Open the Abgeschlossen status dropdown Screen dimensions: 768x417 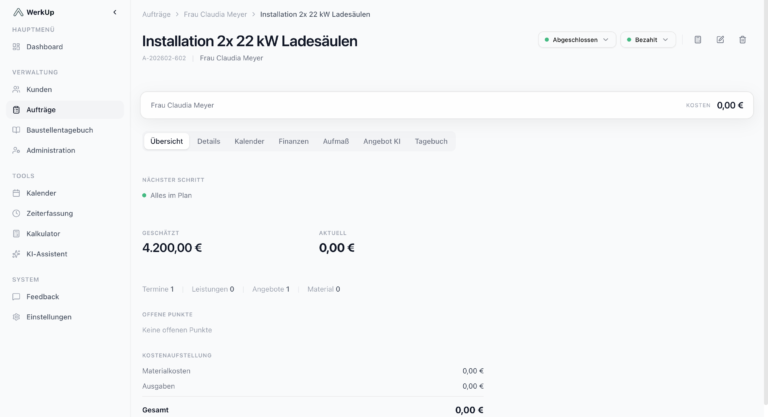coord(577,40)
